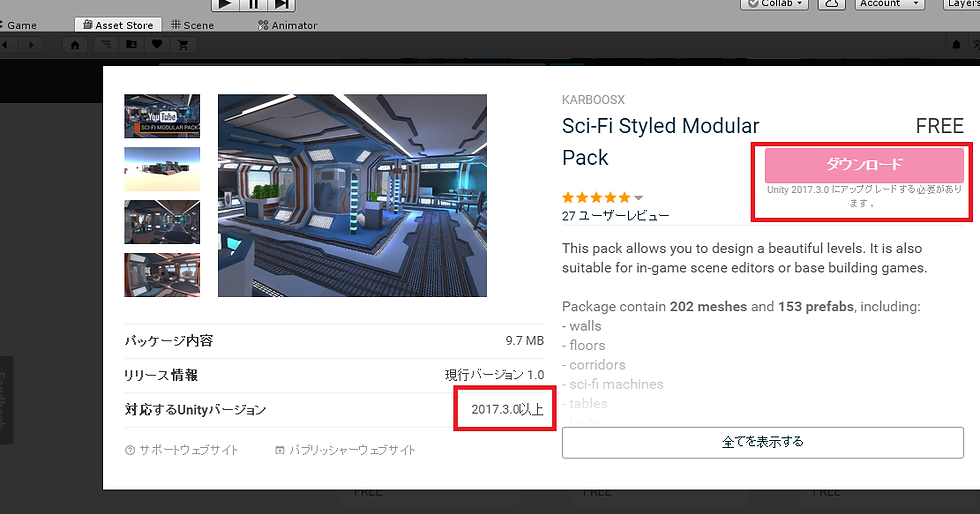Navigate forward in the Asset Store

31,44
